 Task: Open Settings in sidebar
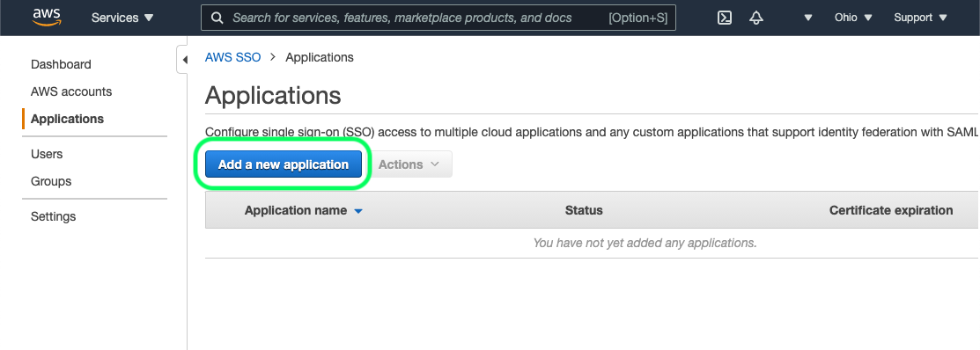click(53, 216)
